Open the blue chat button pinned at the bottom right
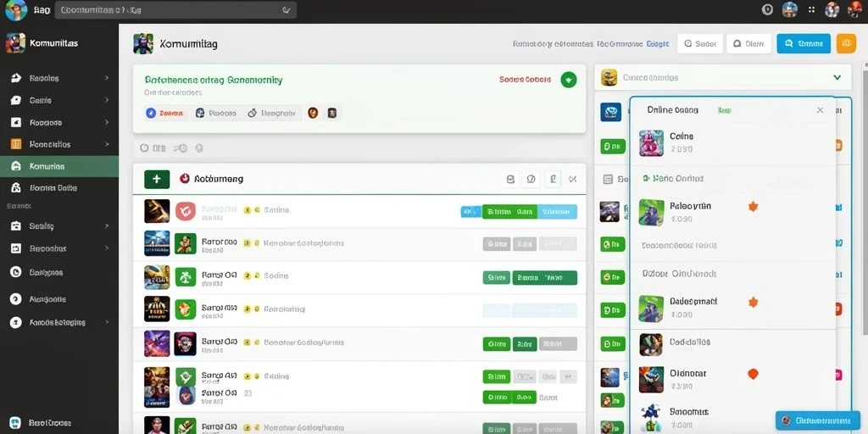Screen dimensions: 868x434 coord(816,420)
